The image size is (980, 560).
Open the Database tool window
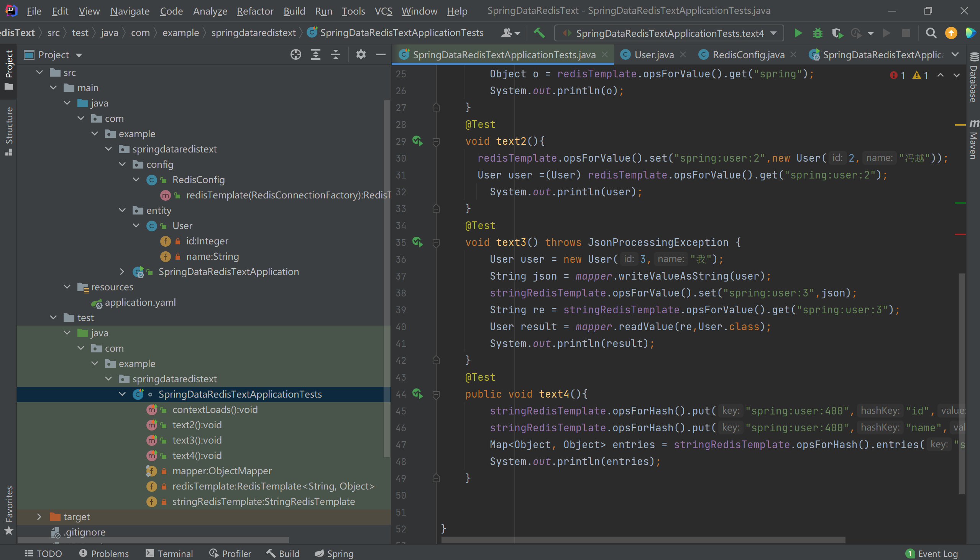pyautogui.click(x=973, y=77)
